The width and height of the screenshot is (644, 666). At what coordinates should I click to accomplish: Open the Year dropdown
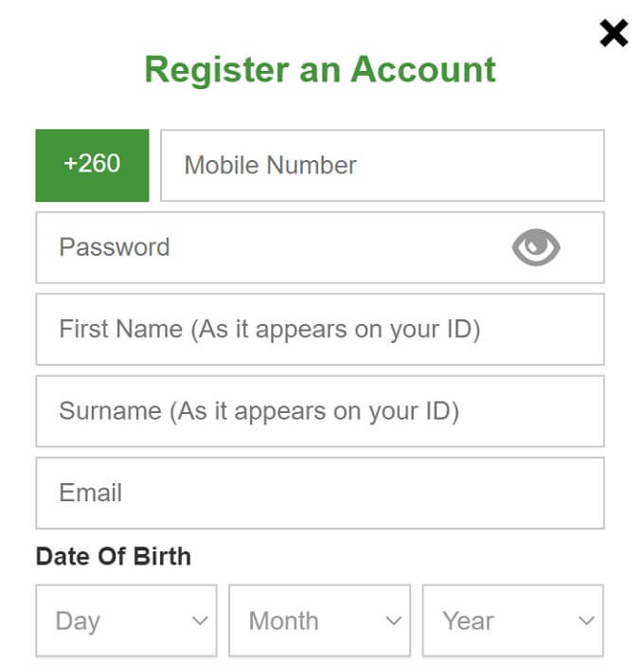click(512, 621)
